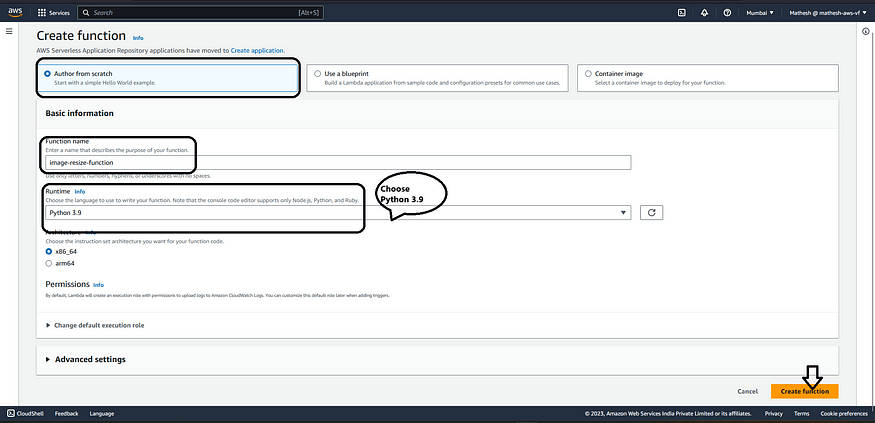The width and height of the screenshot is (875, 423).
Task: Open the Language selector in the footer
Action: pos(102,414)
